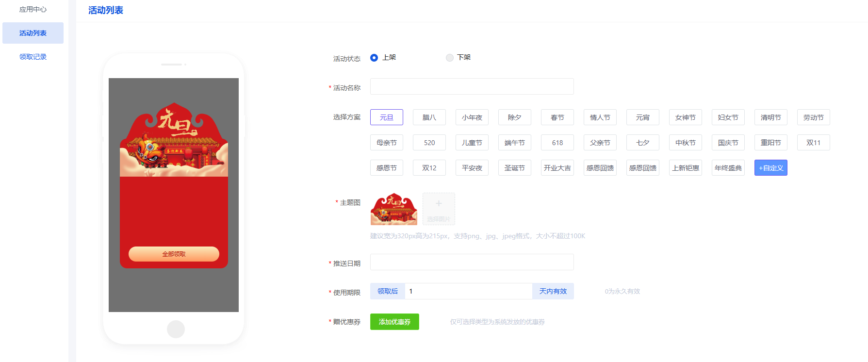This screenshot has height=362, width=868.
Task: Open the 推送日期 date picker field
Action: 472,262
